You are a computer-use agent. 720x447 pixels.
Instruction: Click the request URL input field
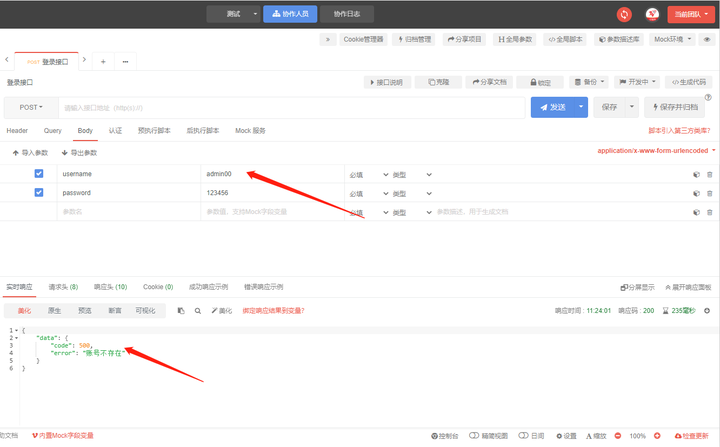(x=292, y=108)
